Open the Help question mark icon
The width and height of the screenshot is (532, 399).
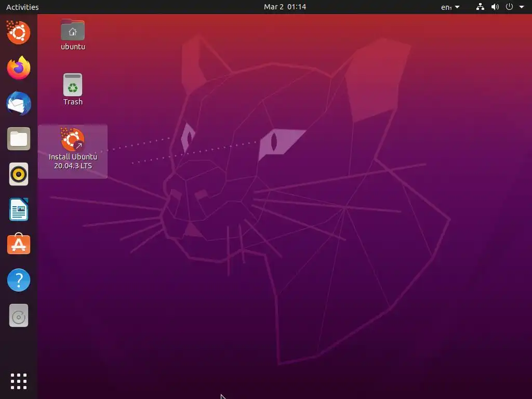pos(19,280)
